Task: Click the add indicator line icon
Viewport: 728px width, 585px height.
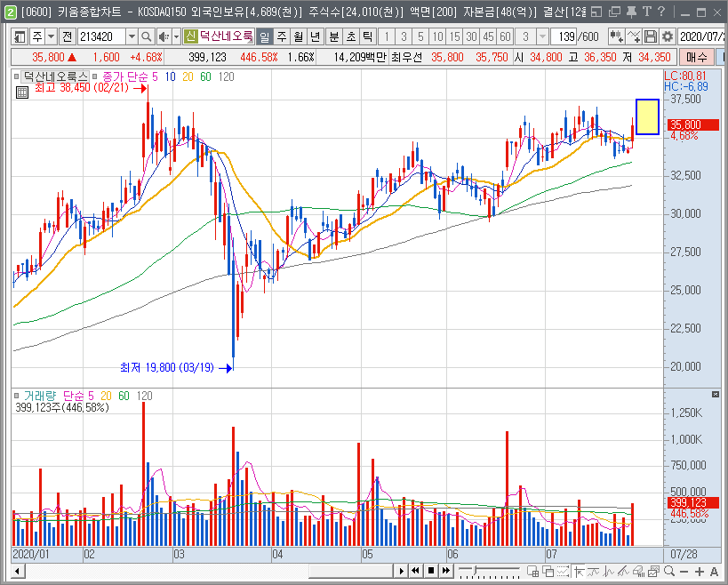Action: 633,36
